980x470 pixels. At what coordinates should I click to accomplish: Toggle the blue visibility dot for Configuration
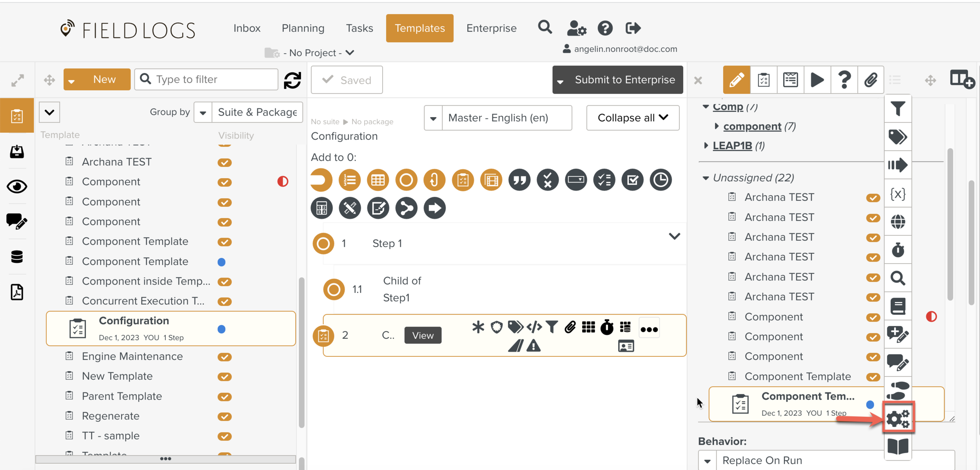pos(221,329)
